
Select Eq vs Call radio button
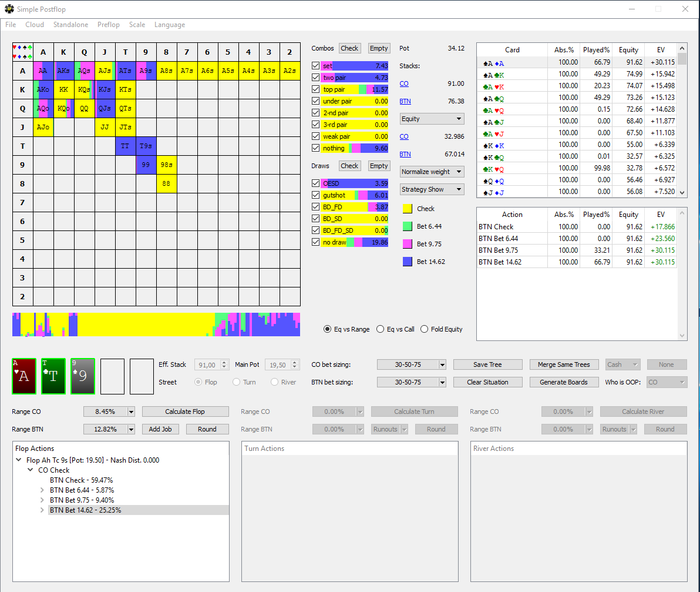[x=380, y=329]
